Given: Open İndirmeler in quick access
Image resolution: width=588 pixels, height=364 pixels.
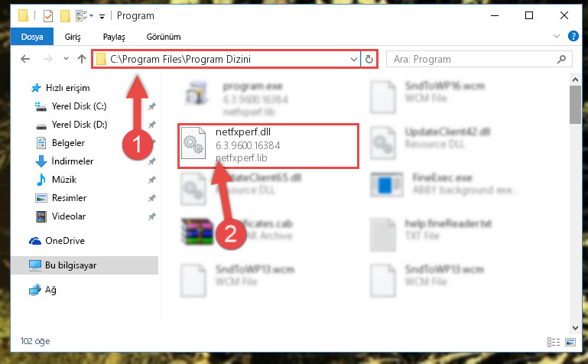Looking at the screenshot, I should (x=73, y=161).
